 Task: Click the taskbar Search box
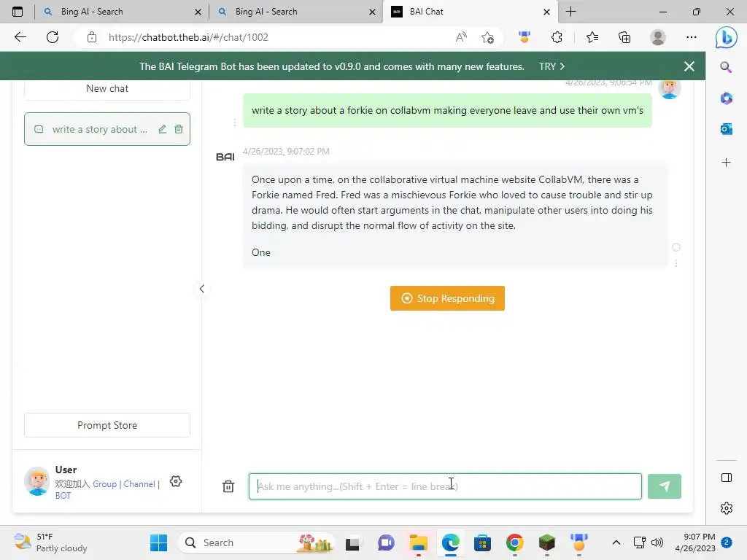(256, 542)
